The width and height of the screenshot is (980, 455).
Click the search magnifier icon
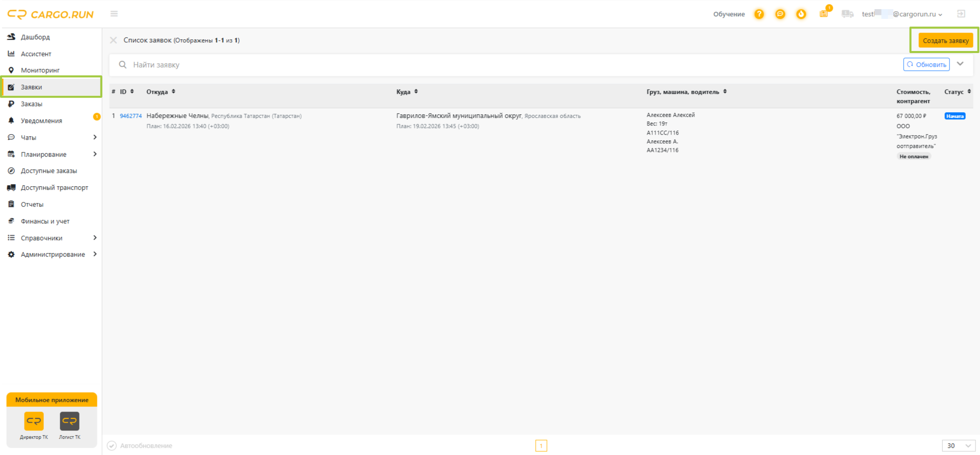click(x=123, y=65)
